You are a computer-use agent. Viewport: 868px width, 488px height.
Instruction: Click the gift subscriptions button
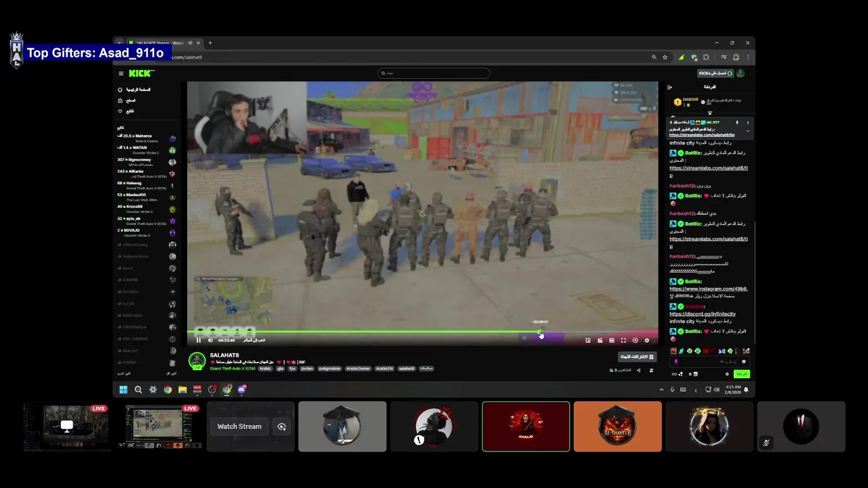tap(637, 357)
